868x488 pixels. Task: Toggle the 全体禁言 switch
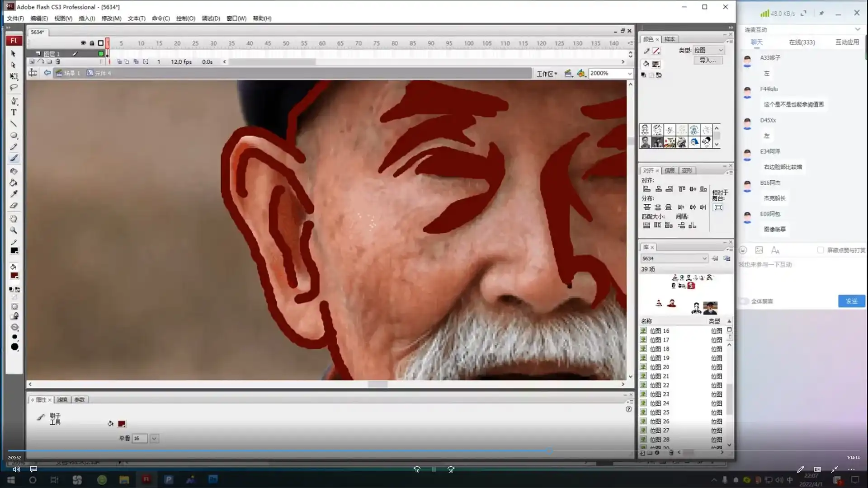(744, 301)
